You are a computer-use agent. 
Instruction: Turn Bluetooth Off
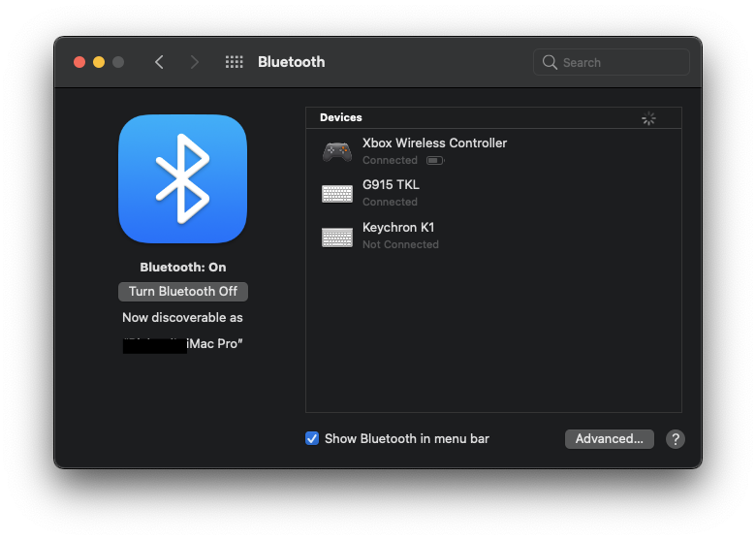(x=182, y=292)
